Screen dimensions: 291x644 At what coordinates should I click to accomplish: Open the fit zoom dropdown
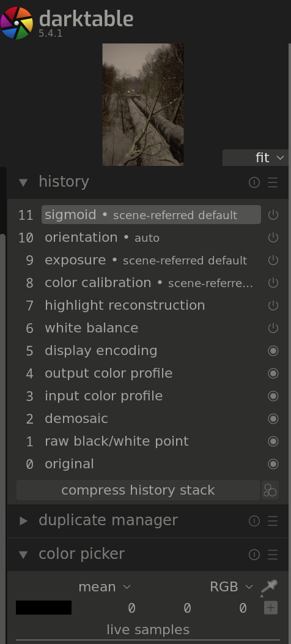coord(256,158)
